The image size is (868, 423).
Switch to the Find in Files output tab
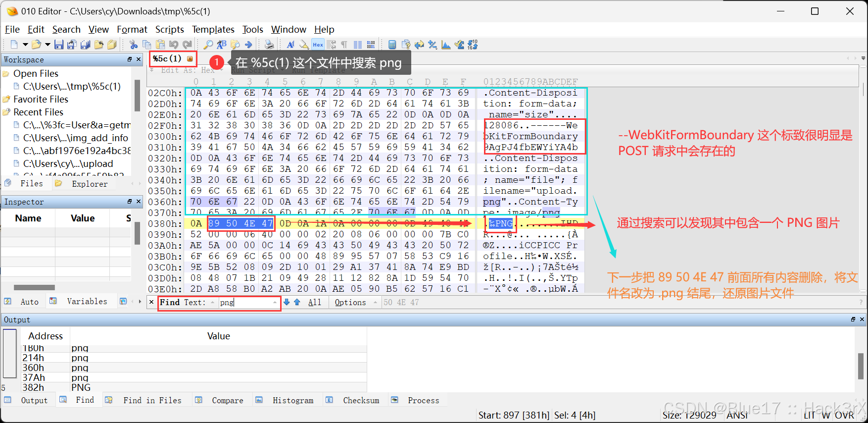[x=147, y=400]
